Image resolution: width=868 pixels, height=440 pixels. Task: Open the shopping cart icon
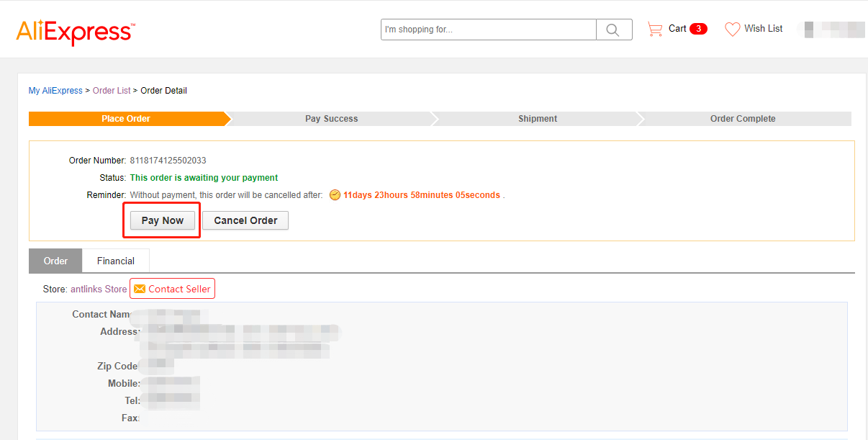coord(655,29)
